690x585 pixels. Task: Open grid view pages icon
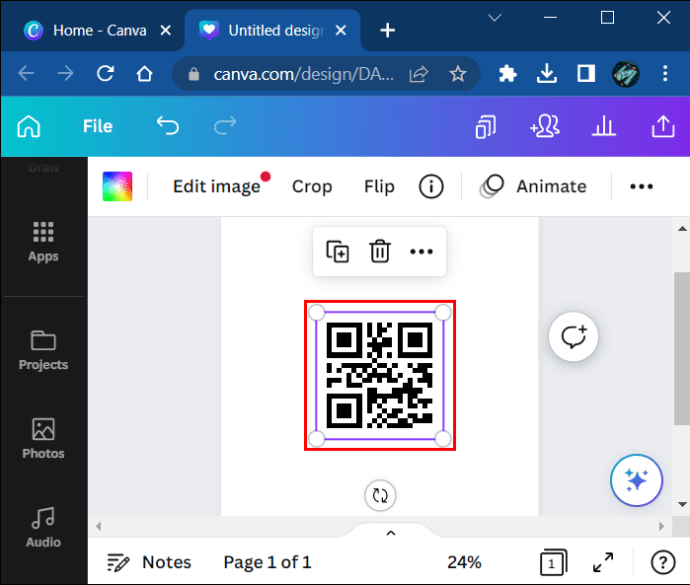(x=554, y=563)
